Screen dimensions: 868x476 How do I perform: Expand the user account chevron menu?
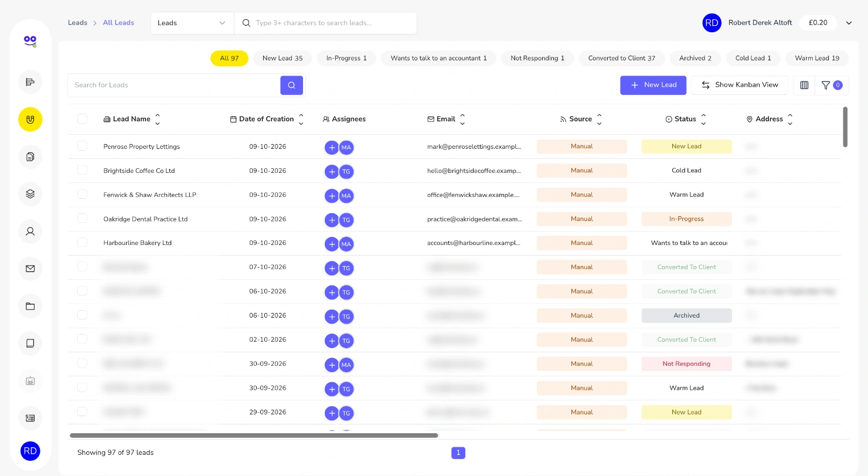tap(849, 23)
